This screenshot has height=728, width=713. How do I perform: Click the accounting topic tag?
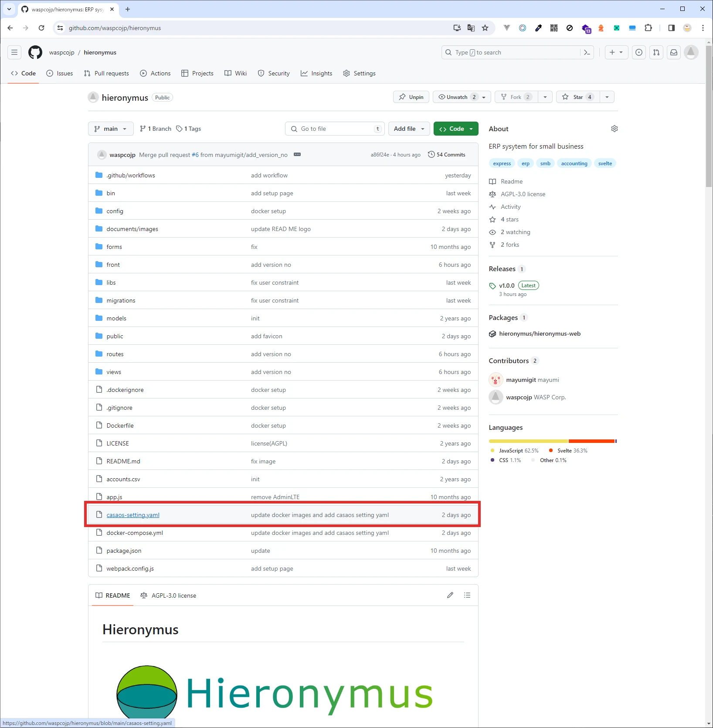pyautogui.click(x=574, y=163)
